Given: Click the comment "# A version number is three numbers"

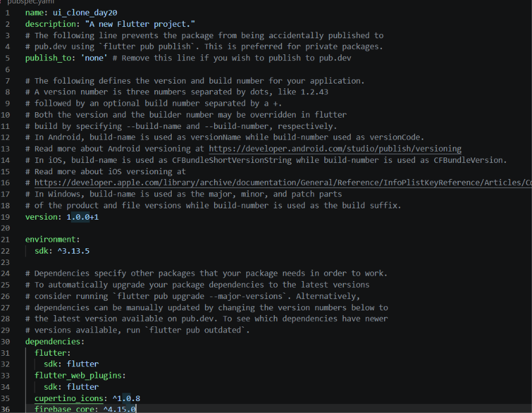Looking at the screenshot, I should (x=177, y=92).
